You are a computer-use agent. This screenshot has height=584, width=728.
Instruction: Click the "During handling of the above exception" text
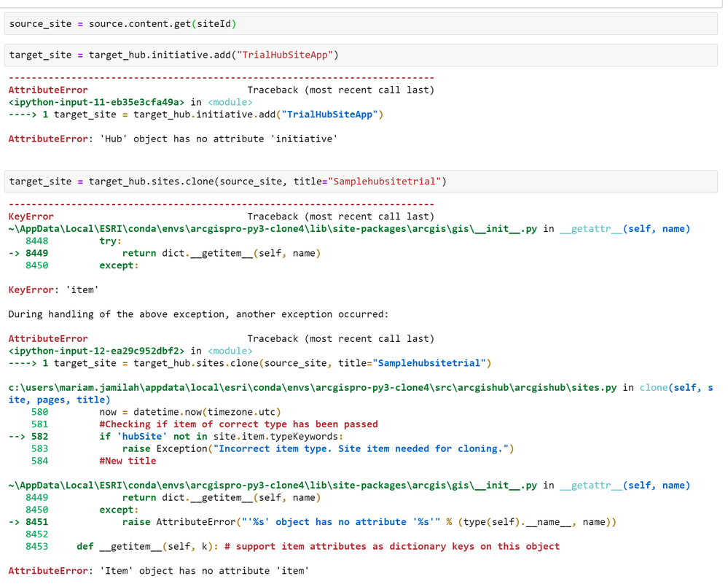(198, 314)
